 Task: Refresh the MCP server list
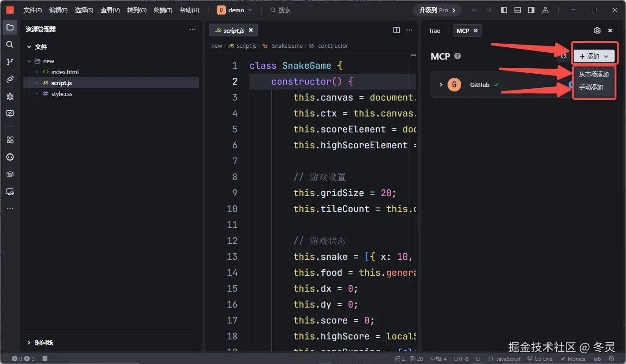(564, 56)
